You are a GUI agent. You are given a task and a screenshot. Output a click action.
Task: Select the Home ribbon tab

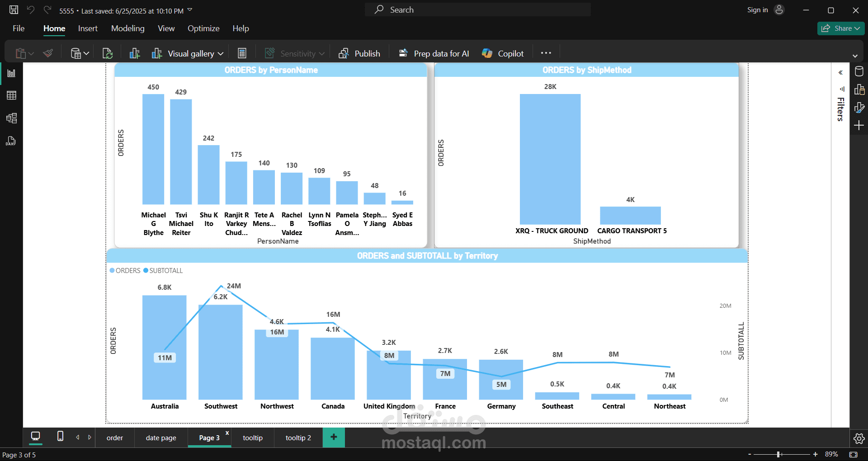tap(54, 28)
